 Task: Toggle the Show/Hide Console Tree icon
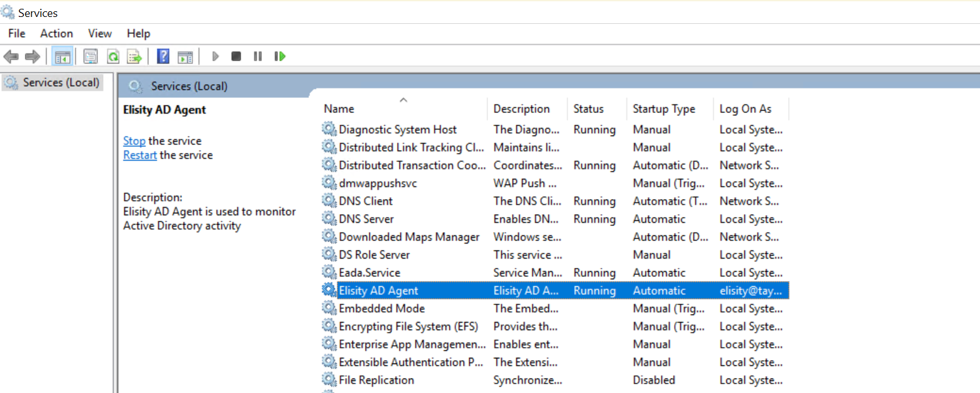(62, 57)
